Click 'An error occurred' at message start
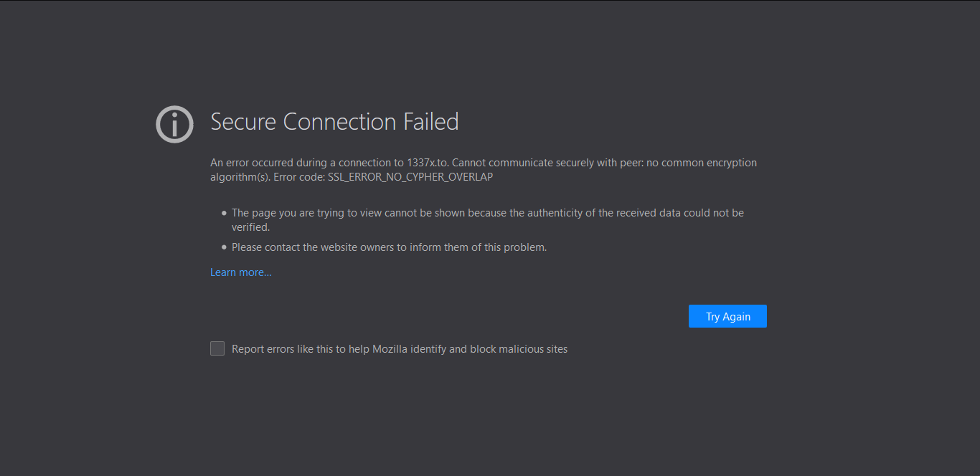Screen dimensions: 980x476 pos(250,163)
